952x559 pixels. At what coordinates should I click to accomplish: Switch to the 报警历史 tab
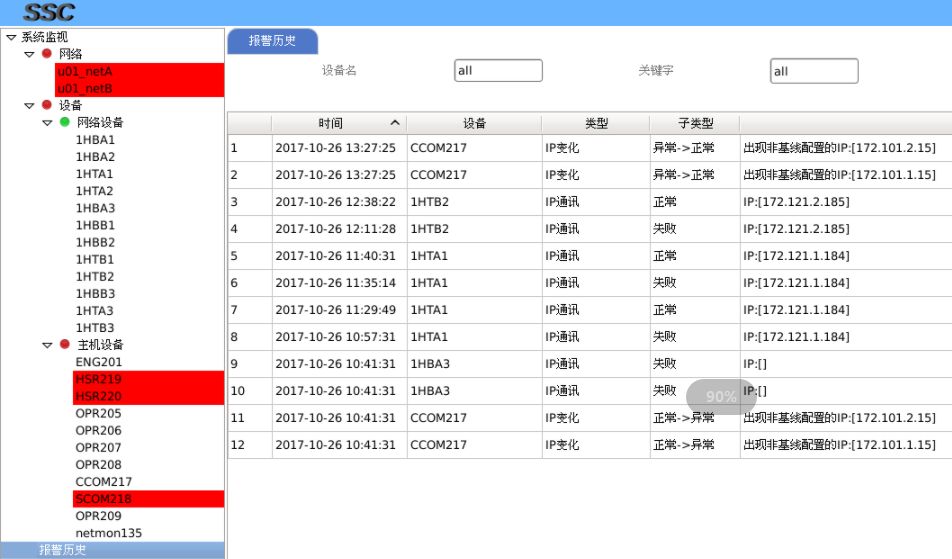point(272,41)
